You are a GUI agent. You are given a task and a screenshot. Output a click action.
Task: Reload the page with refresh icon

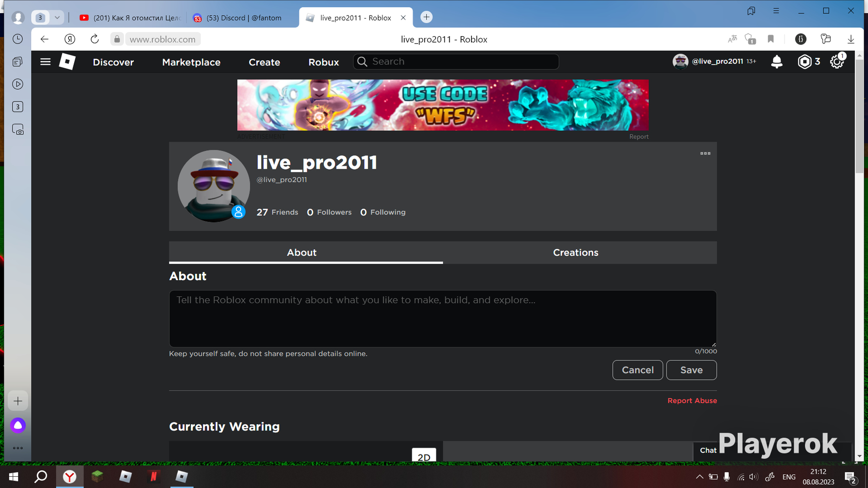coord(95,39)
